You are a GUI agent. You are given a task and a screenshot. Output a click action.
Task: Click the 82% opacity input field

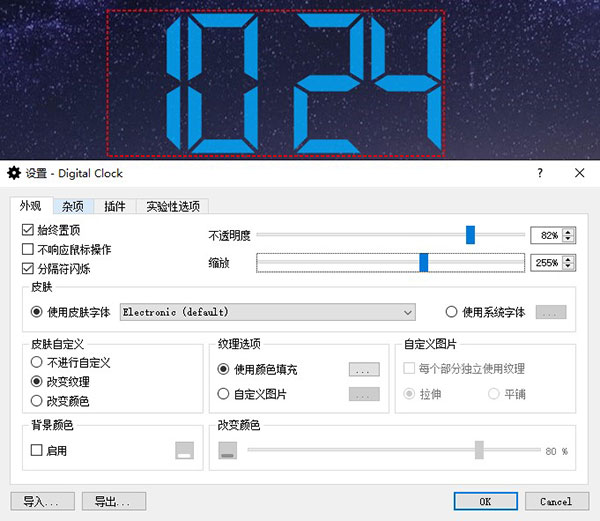click(547, 235)
